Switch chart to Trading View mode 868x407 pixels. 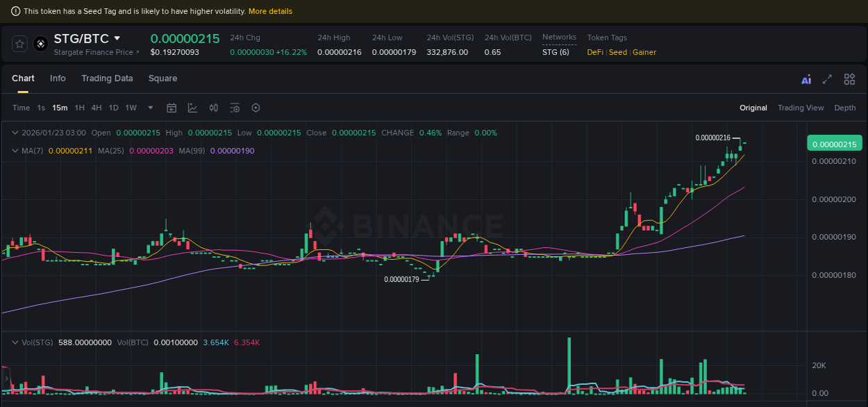[x=801, y=108]
